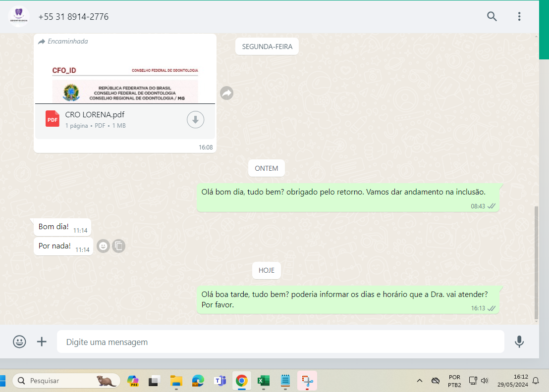Open Notepad from the taskbar
Screen dimensions: 549x392
tap(285, 381)
